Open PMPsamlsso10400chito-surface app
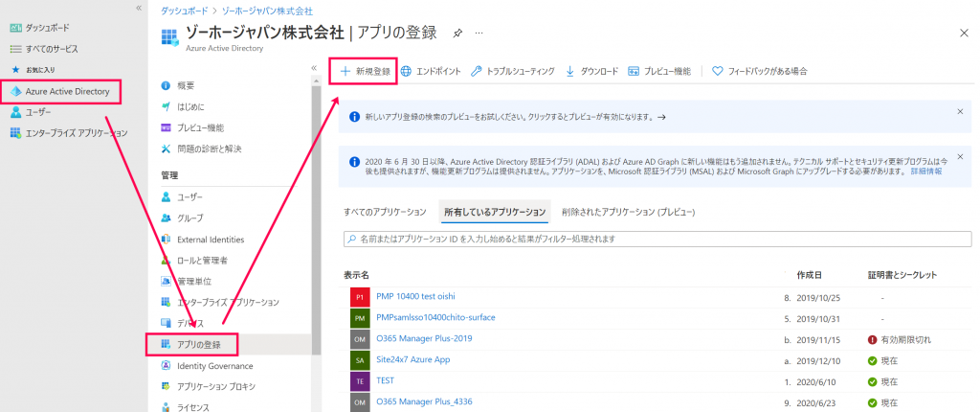This screenshot has height=412, width=980. pos(435,317)
